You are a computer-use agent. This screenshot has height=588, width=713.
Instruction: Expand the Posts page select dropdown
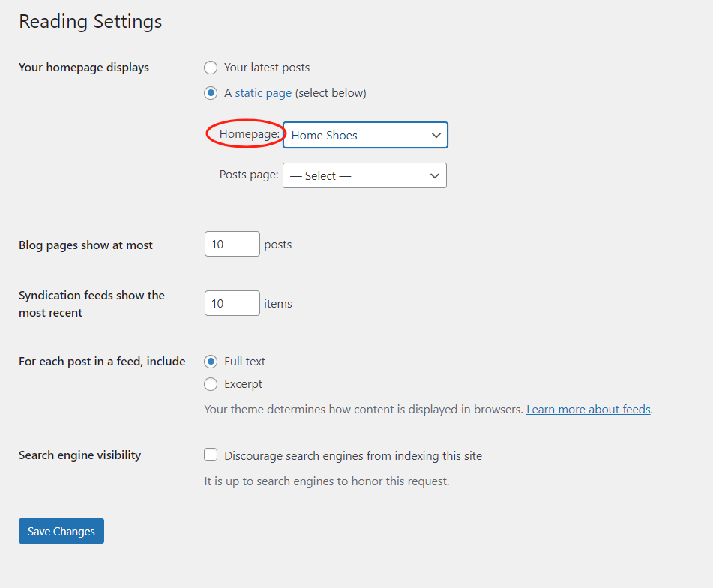pos(356,176)
